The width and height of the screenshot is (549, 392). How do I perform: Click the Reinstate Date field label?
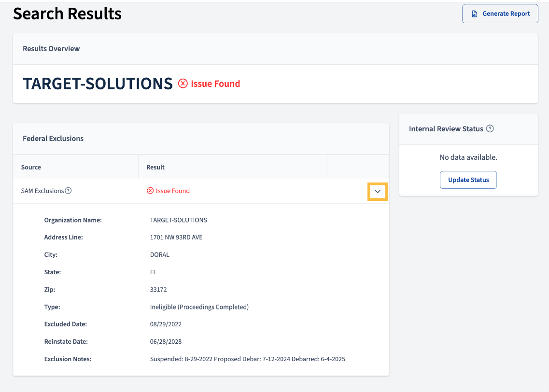pyautogui.click(x=66, y=342)
